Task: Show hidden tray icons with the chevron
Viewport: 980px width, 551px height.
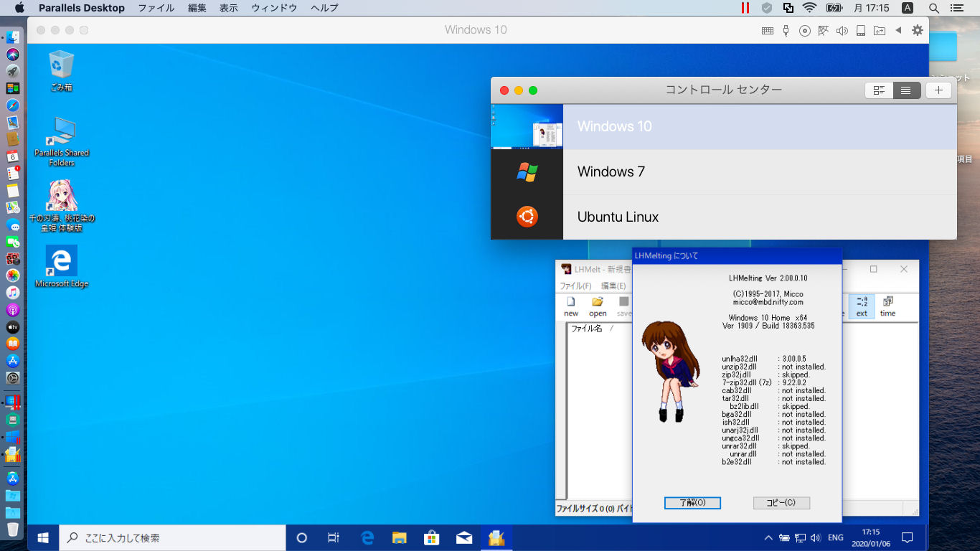Action: [x=768, y=537]
